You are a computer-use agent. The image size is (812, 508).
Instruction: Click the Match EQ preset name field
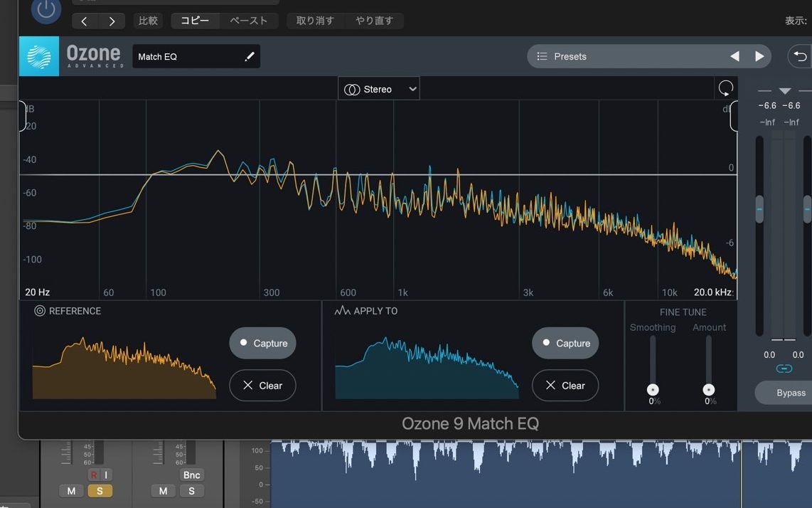tap(186, 57)
